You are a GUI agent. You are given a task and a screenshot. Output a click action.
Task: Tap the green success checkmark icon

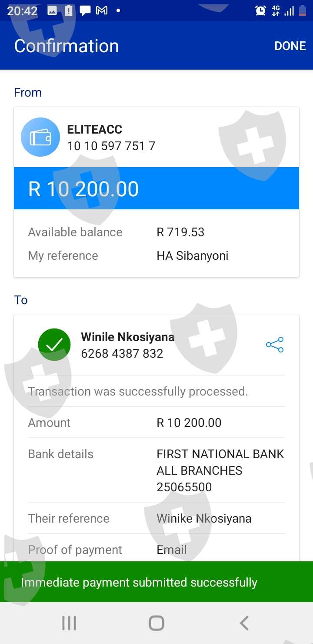pos(54,345)
